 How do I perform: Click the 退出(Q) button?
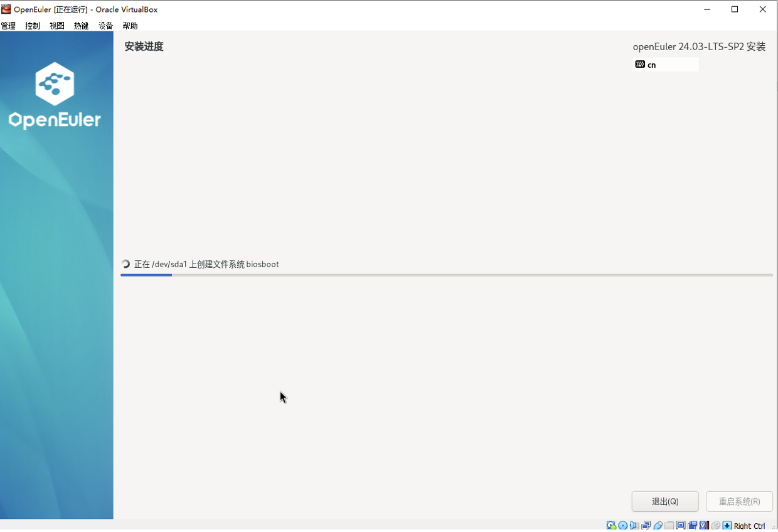[x=664, y=501]
